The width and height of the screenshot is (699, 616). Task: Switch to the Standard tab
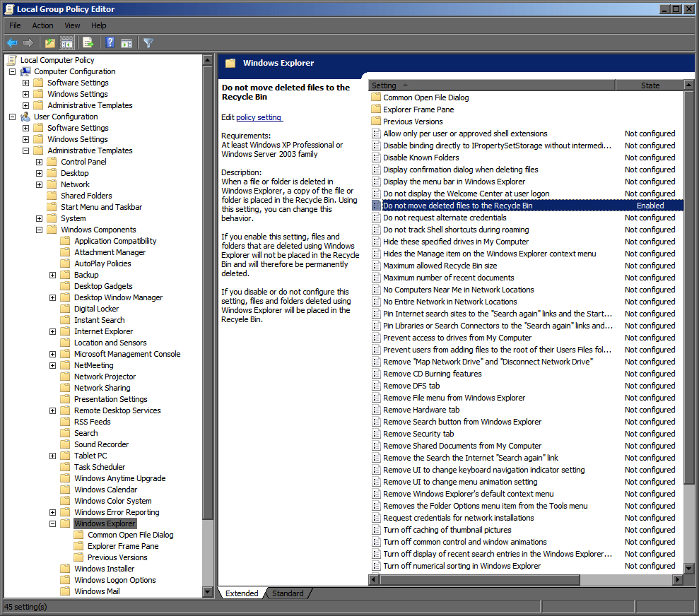288,593
